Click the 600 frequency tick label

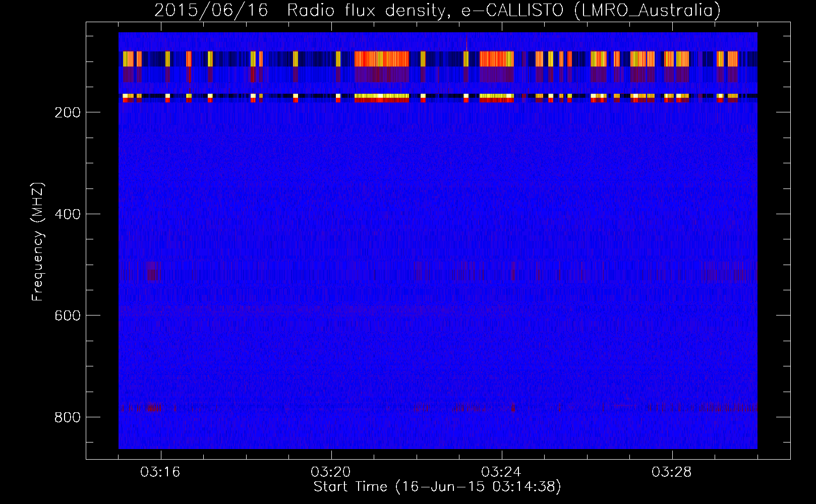[68, 316]
